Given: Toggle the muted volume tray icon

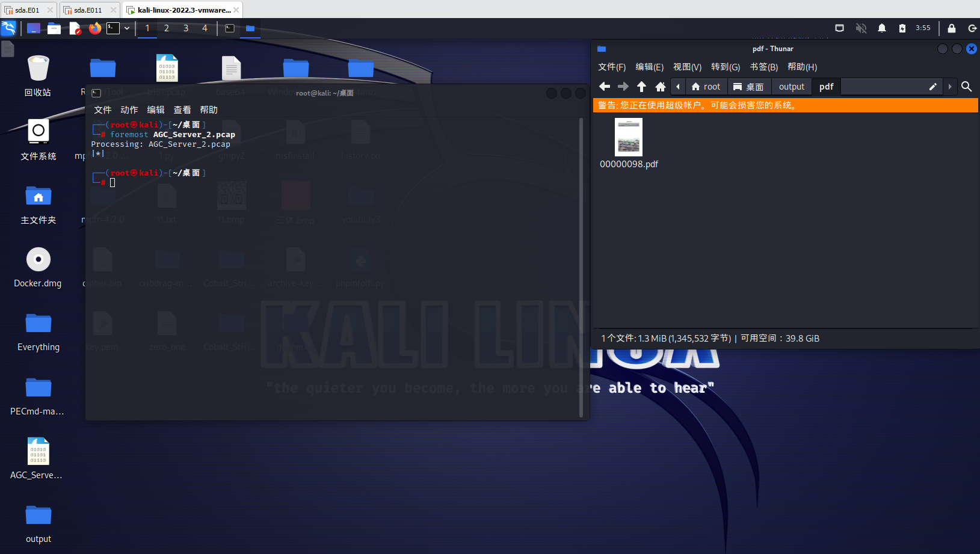Looking at the screenshot, I should pos(861,28).
